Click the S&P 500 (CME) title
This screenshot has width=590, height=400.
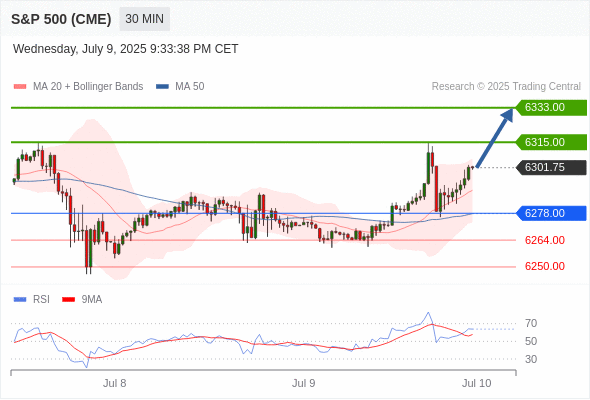tap(61, 19)
